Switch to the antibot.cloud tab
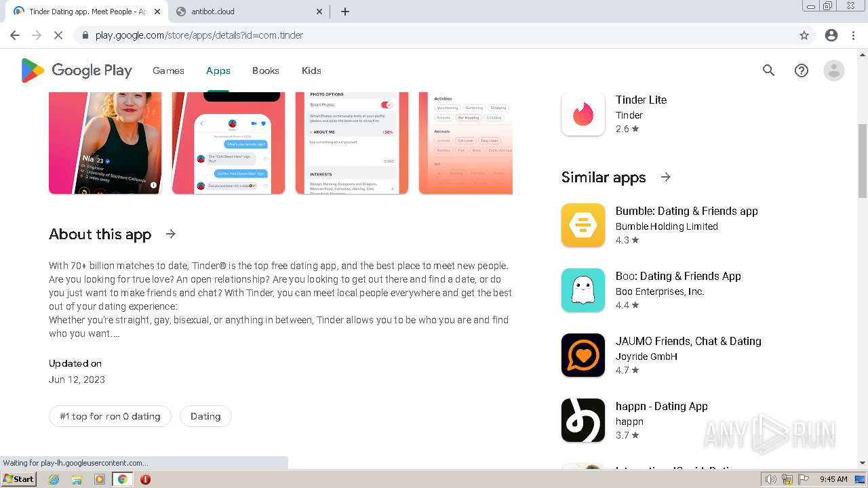The height and width of the screenshot is (488, 868). 248,12
